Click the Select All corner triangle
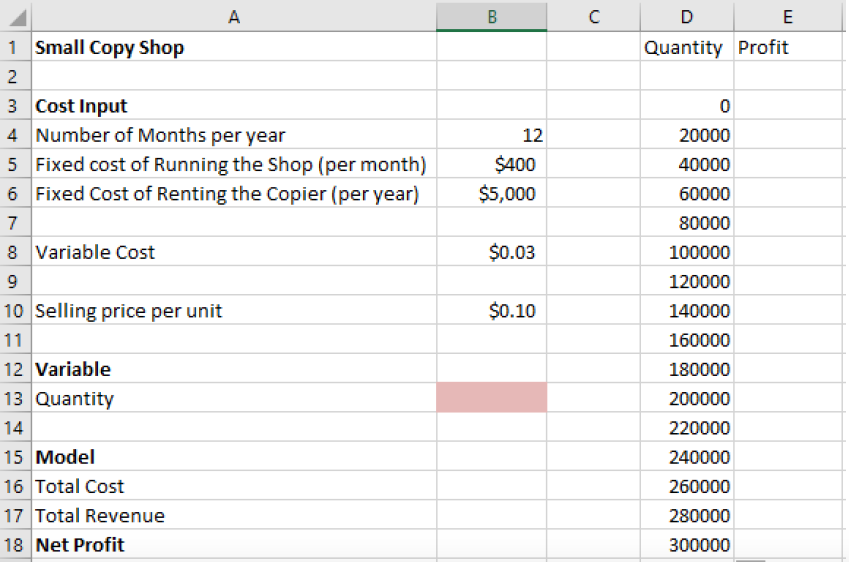 pyautogui.click(x=17, y=17)
